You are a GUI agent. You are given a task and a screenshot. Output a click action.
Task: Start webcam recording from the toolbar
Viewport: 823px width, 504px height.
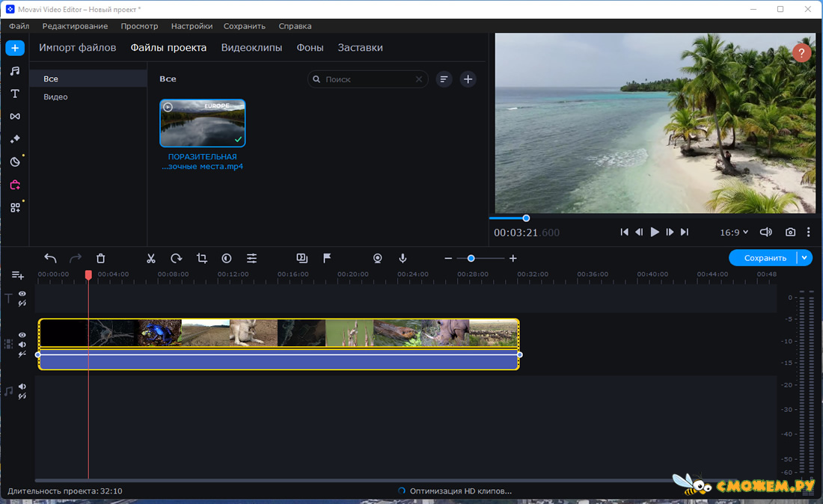[377, 258]
